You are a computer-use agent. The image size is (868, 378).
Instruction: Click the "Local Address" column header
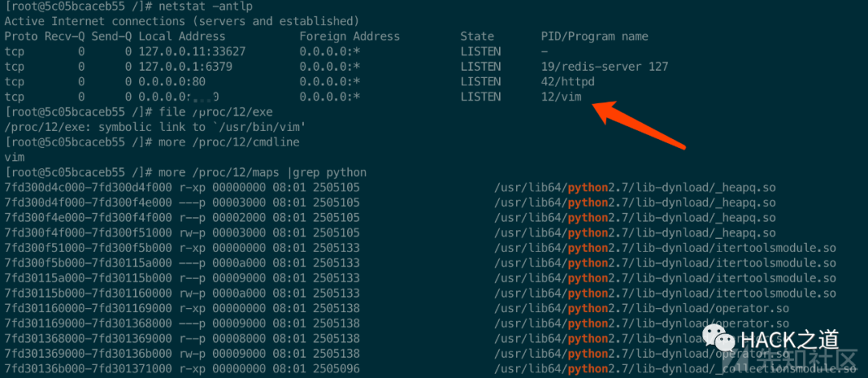(182, 36)
